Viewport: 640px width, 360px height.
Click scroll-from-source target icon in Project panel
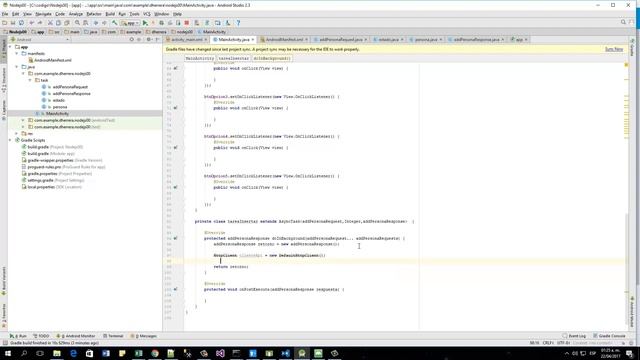pyautogui.click(x=131, y=40)
